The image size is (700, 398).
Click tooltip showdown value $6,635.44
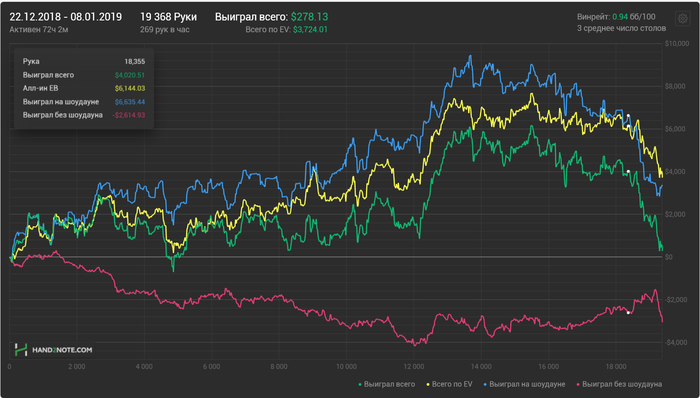tap(129, 102)
